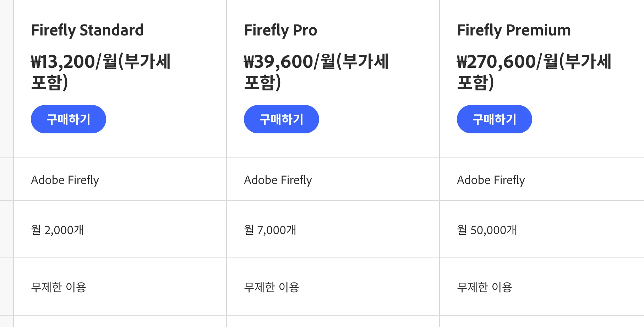The image size is (644, 327).
Task: Select the 월 50,000개 credits cell
Action: click(487, 230)
